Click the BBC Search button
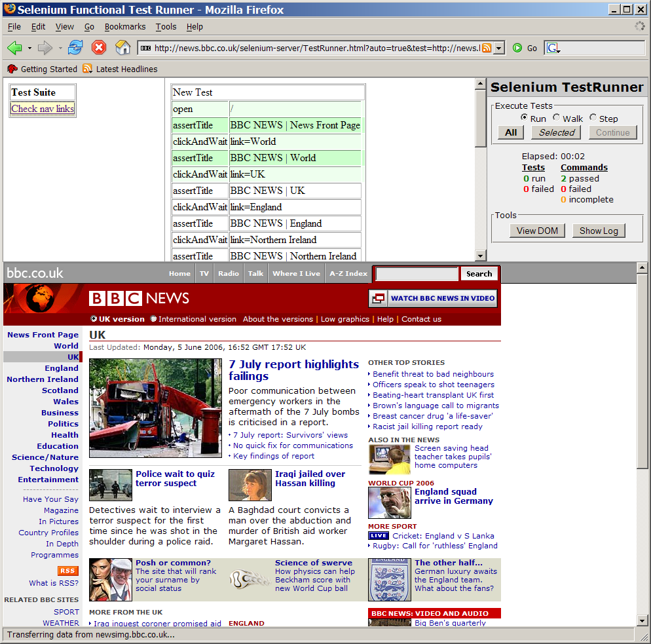 (x=479, y=274)
